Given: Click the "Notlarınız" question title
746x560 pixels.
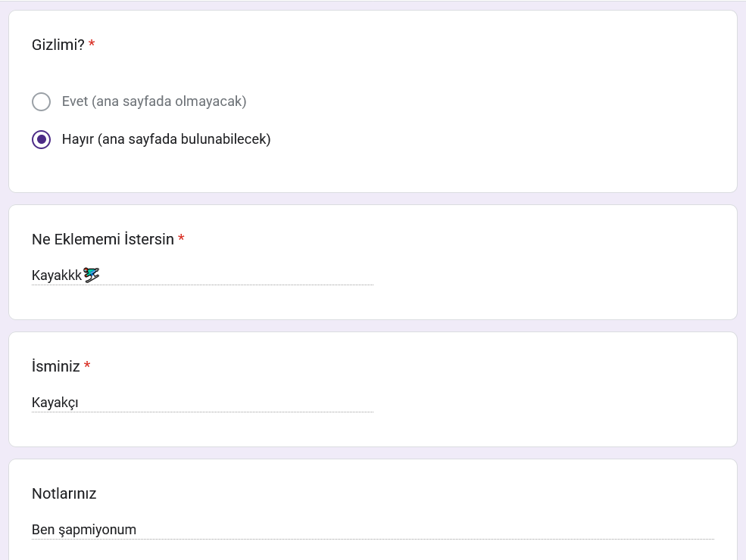Looking at the screenshot, I should coord(64,493).
